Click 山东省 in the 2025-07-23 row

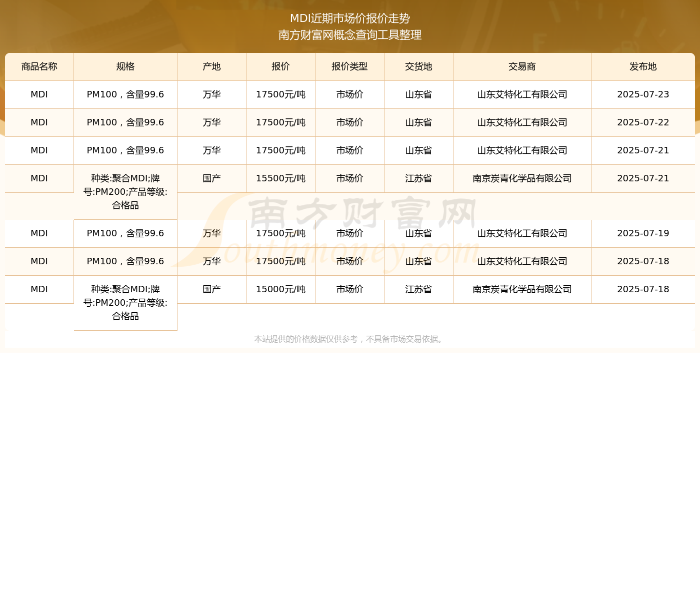[419, 94]
